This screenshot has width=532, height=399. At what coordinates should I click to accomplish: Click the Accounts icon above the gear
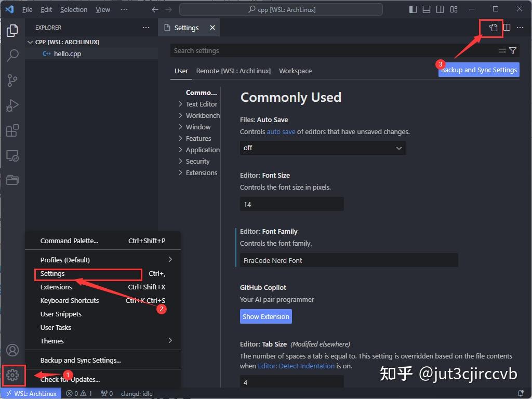coord(14,350)
